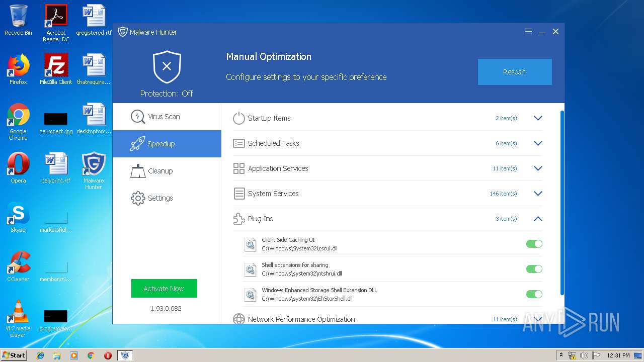644x362 pixels.
Task: Click the ntshrui.dll file icon
Action: click(x=250, y=269)
